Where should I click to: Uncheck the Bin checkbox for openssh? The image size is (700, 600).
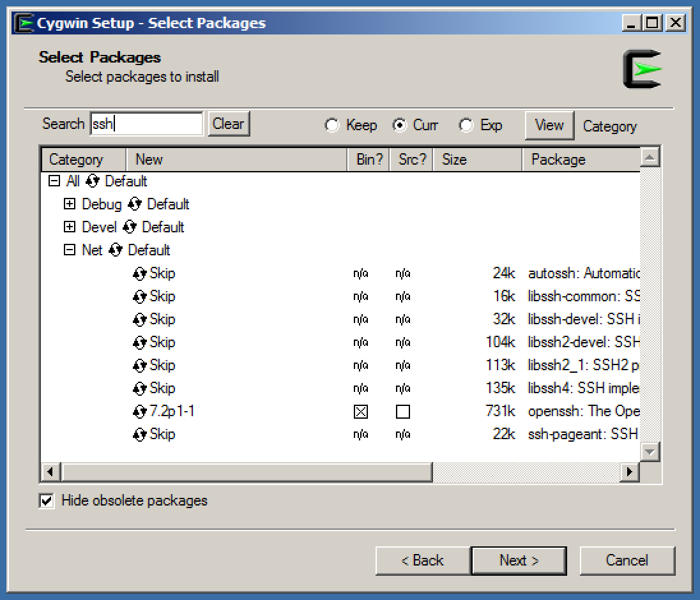pyautogui.click(x=361, y=412)
